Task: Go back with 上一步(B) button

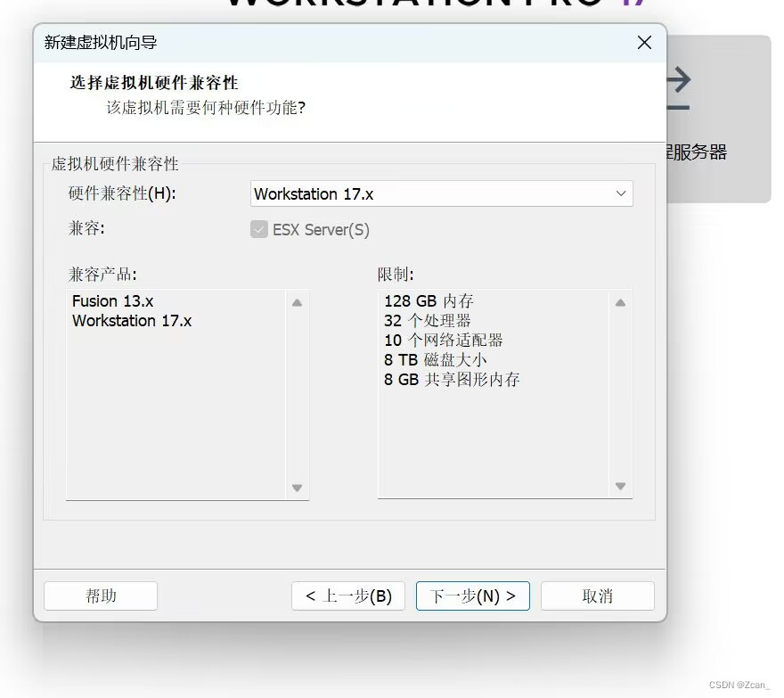Action: (348, 595)
